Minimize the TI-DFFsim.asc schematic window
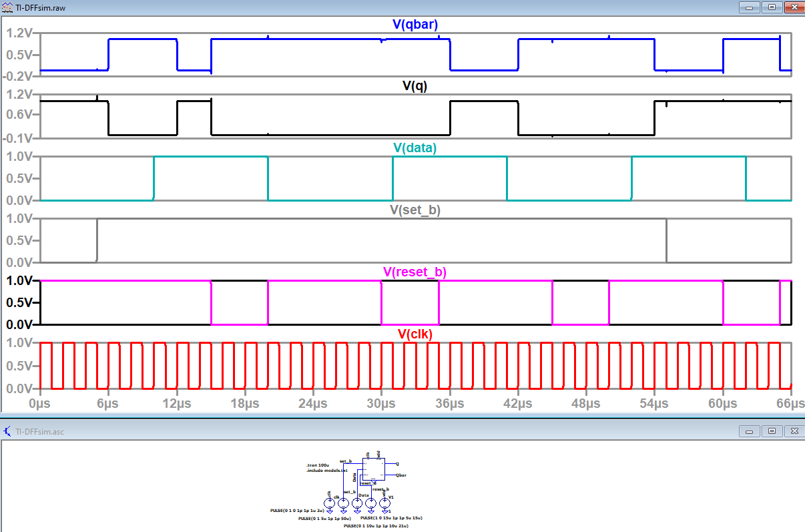This screenshot has height=532, width=805. (750, 431)
